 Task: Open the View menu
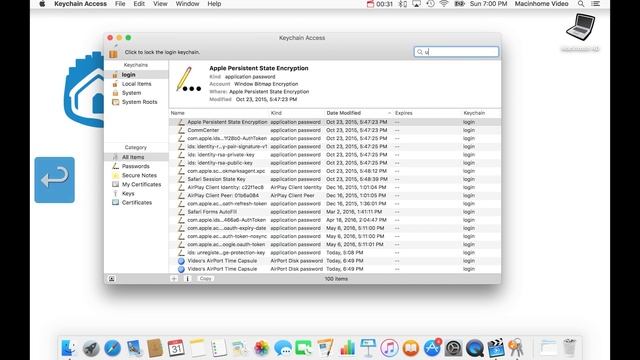tap(160, 4)
